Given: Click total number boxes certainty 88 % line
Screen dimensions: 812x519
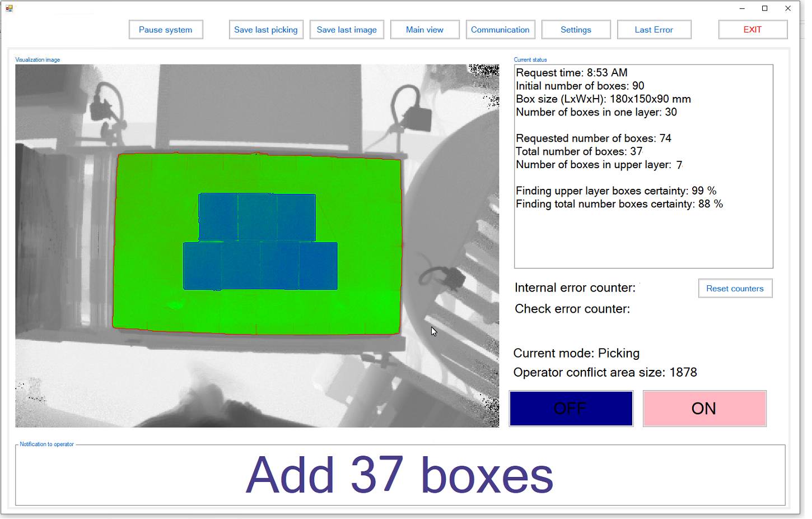Looking at the screenshot, I should pyautogui.click(x=619, y=204).
